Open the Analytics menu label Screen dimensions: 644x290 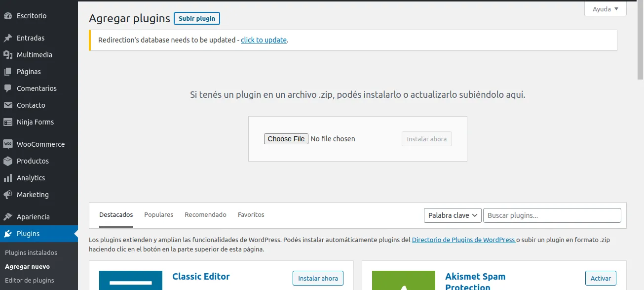[31, 178]
